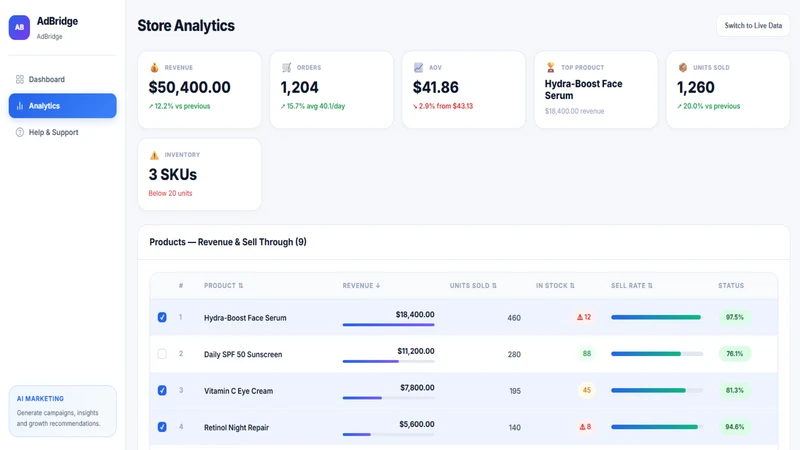This screenshot has width=800, height=450.
Task: Uncheck the Vitamin C Eye Cream checkbox
Action: [162, 390]
